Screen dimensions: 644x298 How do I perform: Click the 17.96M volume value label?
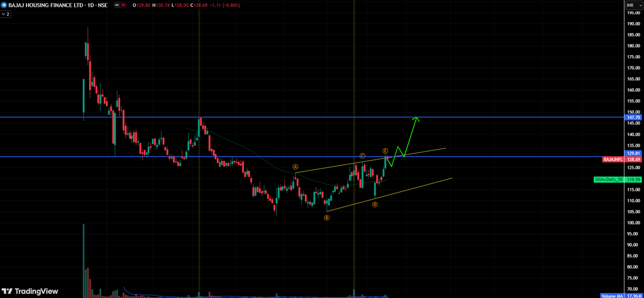[x=634, y=296]
